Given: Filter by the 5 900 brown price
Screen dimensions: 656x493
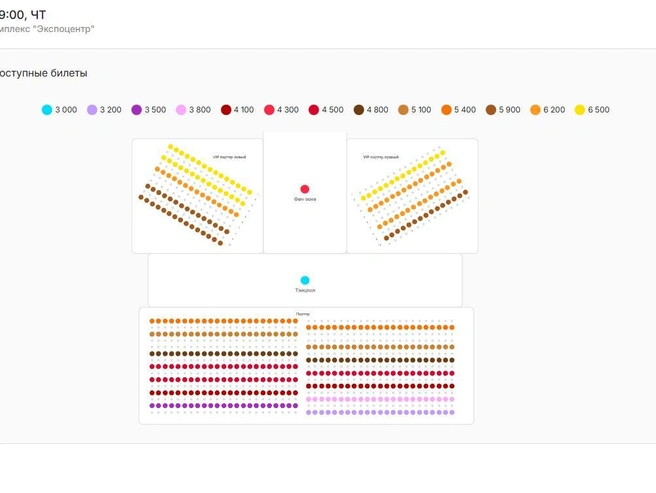Looking at the screenshot, I should (x=503, y=110).
